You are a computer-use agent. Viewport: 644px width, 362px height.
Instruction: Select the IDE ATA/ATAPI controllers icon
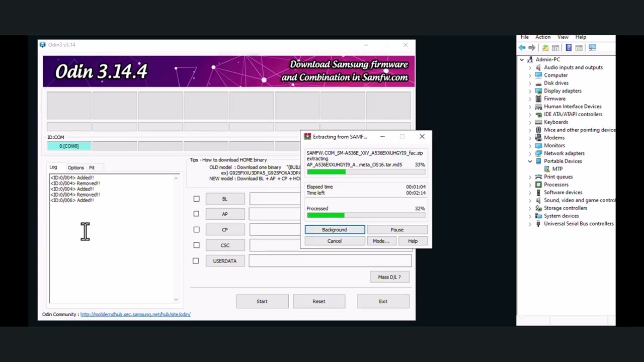pyautogui.click(x=538, y=114)
